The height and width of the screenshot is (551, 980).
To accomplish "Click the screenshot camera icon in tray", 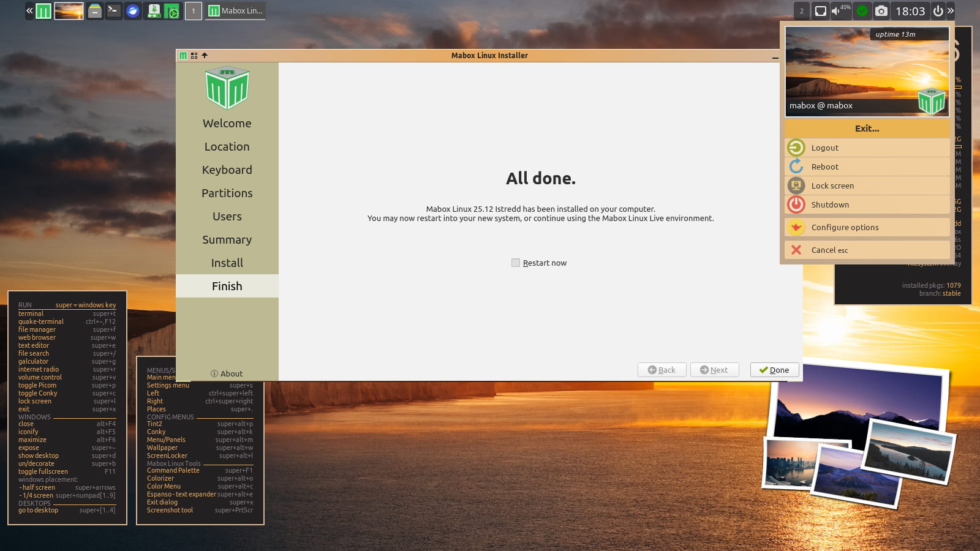I will [x=881, y=11].
